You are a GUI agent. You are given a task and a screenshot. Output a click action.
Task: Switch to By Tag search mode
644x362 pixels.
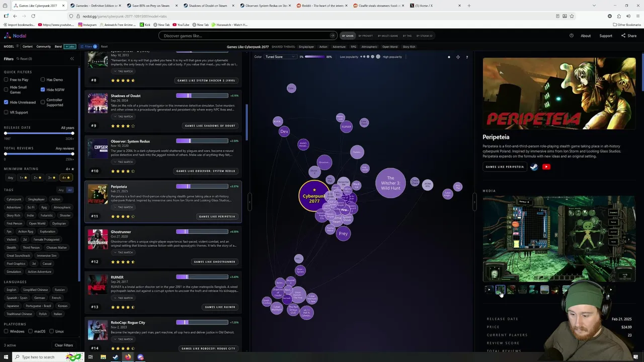(407, 36)
